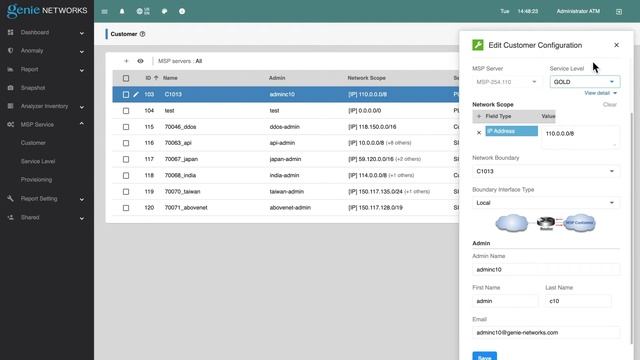Click the Admin Name input field
The height and width of the screenshot is (360, 640).
coord(546,269)
